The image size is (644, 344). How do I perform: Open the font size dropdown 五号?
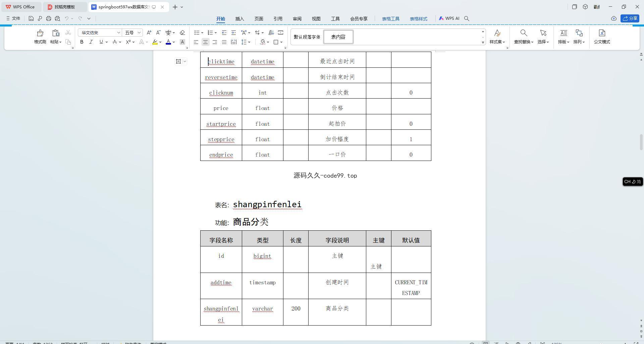[x=139, y=33]
